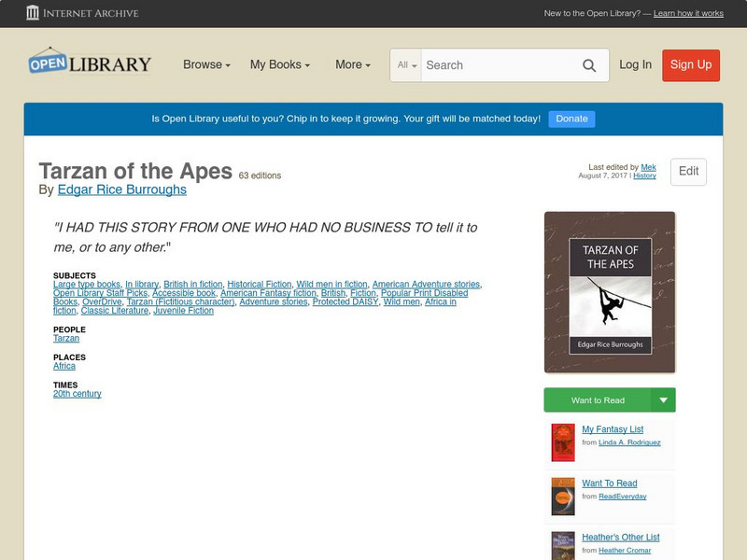
Task: Open the Heather Cromar profile link
Action: 625,551
